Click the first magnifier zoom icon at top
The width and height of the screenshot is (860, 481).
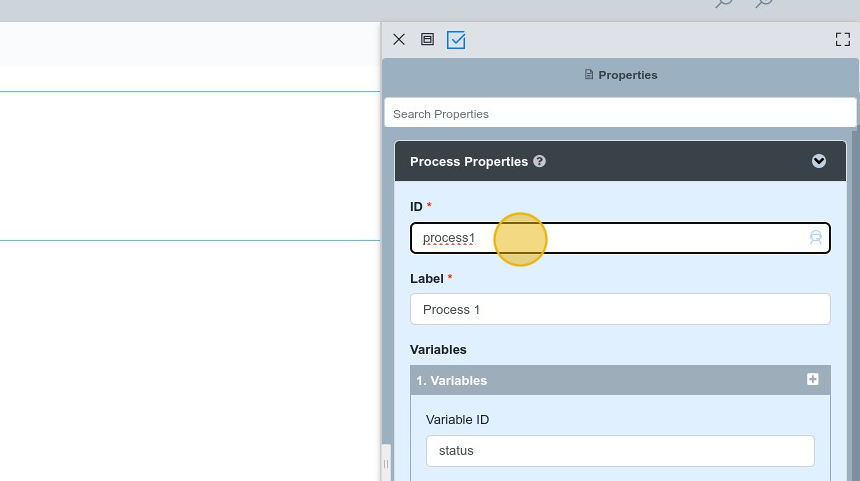(x=724, y=3)
